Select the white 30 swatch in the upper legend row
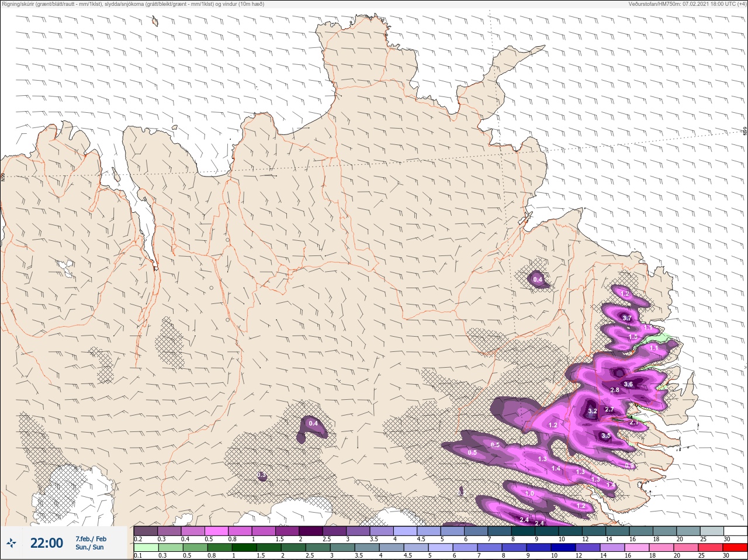The width and height of the screenshot is (748, 560). pyautogui.click(x=735, y=531)
